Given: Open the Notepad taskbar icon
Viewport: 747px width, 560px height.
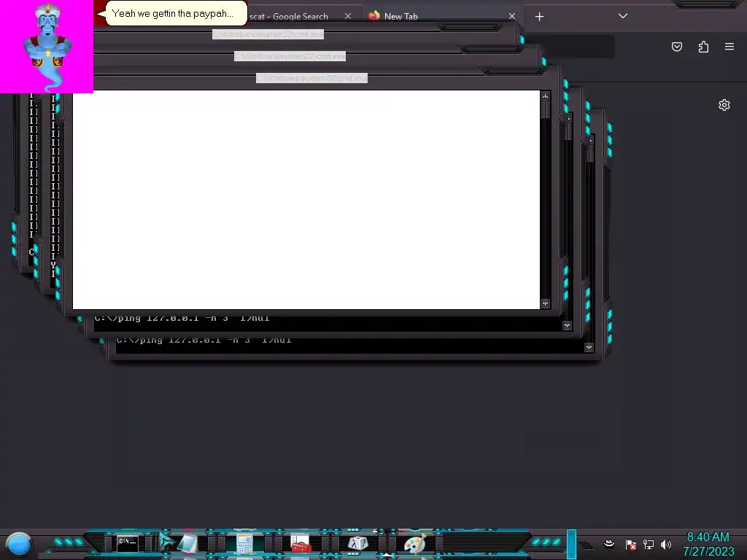Looking at the screenshot, I should (187, 543).
